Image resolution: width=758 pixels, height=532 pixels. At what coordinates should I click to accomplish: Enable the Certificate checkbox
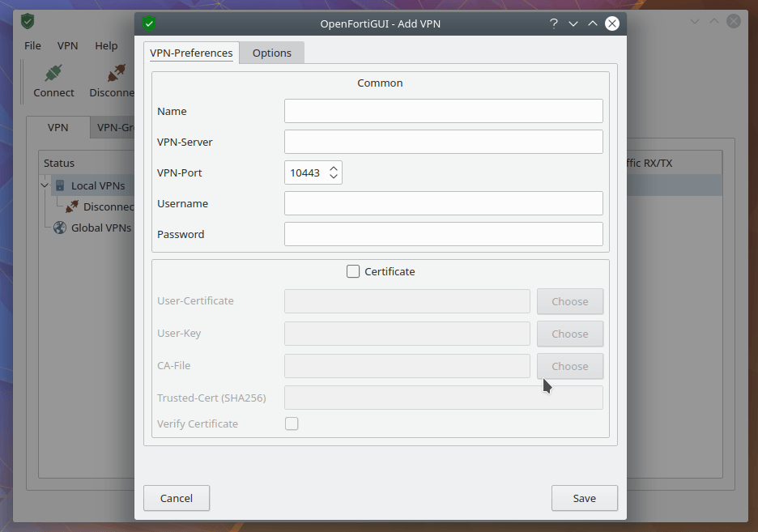pyautogui.click(x=353, y=272)
